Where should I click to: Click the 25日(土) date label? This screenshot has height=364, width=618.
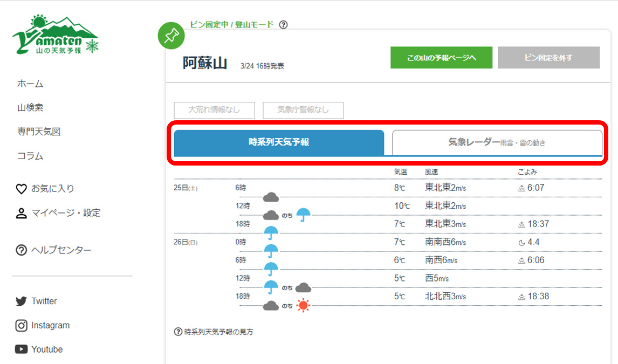[x=186, y=188]
